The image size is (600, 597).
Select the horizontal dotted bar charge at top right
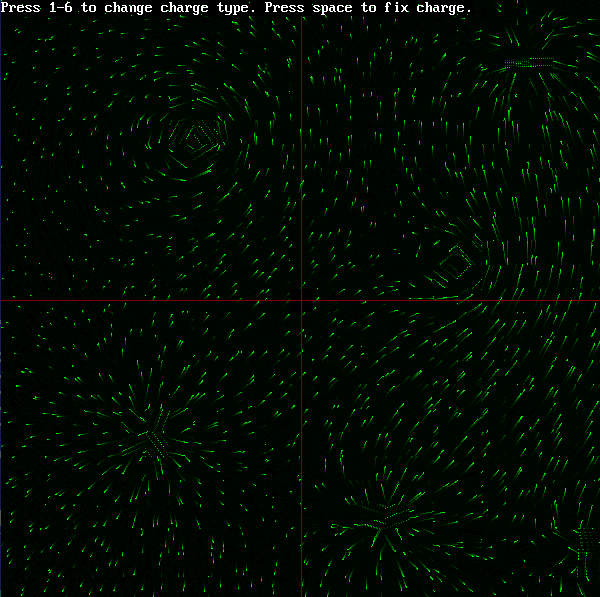(528, 63)
